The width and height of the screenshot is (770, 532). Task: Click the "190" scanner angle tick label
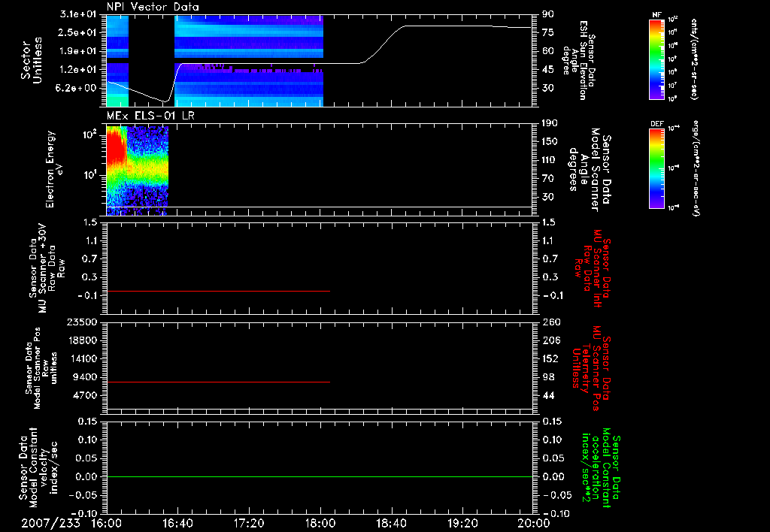pyautogui.click(x=550, y=122)
